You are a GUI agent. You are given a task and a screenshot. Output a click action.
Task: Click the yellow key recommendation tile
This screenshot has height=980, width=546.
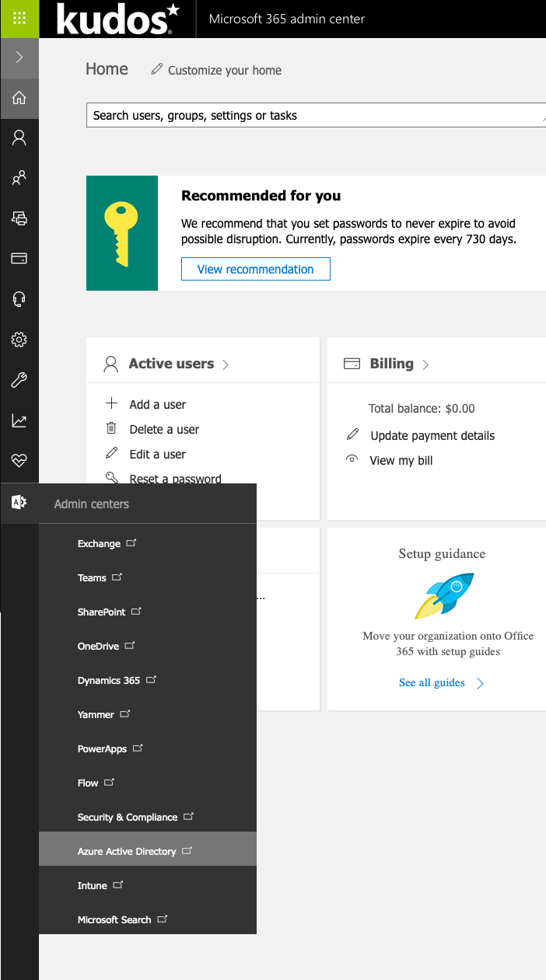pyautogui.click(x=122, y=233)
